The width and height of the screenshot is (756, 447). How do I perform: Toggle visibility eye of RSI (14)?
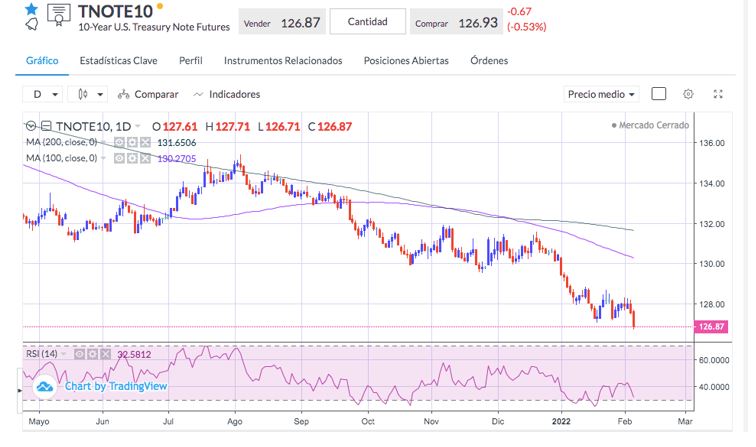click(x=80, y=354)
